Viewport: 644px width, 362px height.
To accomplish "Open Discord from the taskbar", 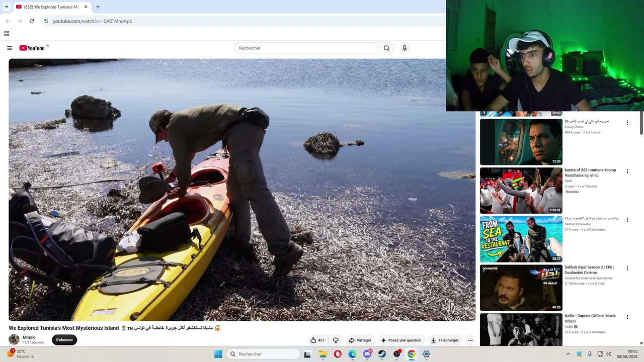I will [367, 354].
